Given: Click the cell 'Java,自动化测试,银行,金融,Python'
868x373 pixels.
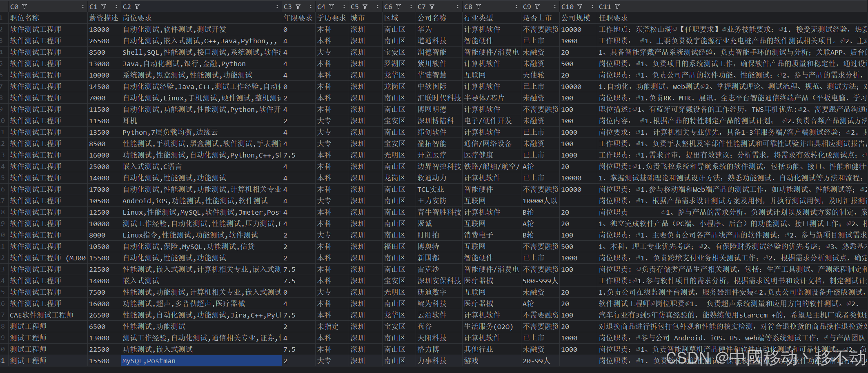Looking at the screenshot, I should tap(184, 64).
